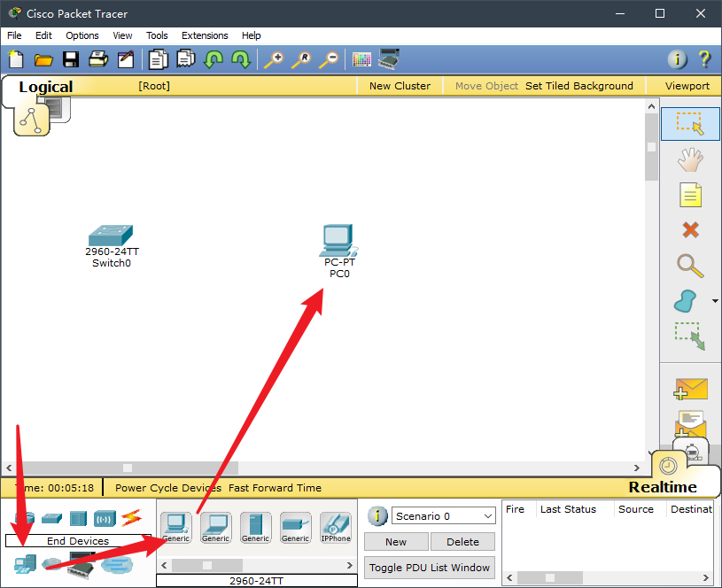
Task: Click the scenario info icon button
Action: tap(377, 516)
